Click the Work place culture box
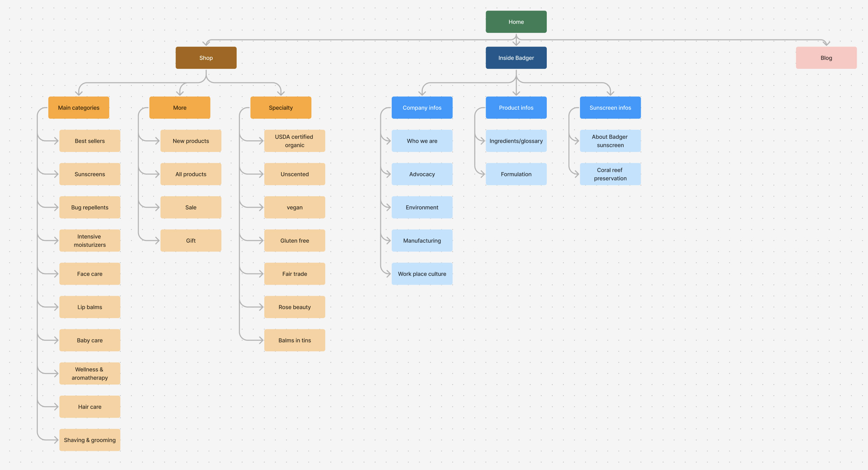 pyautogui.click(x=422, y=274)
